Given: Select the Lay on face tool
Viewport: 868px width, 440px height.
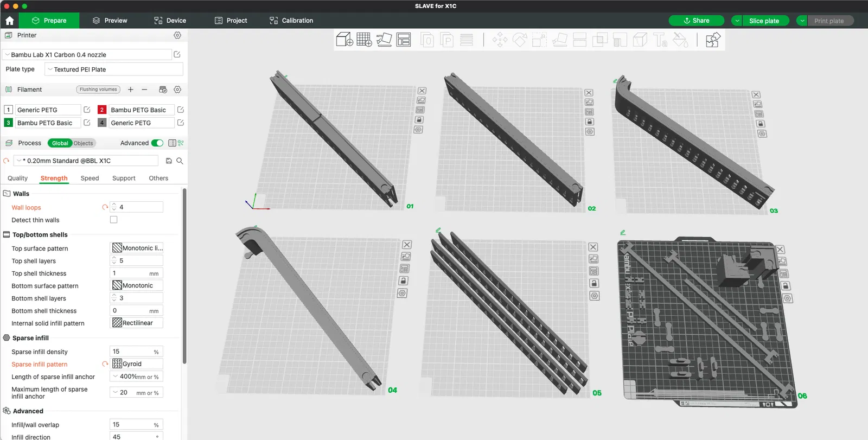Looking at the screenshot, I should click(560, 40).
